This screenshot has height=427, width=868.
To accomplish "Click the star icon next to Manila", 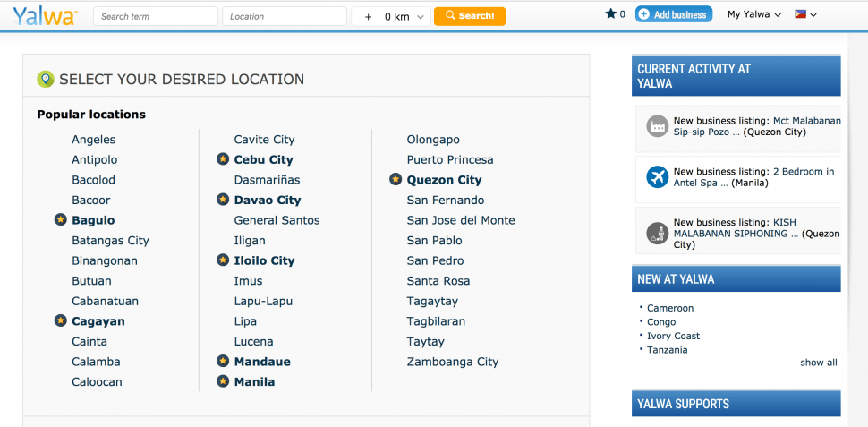I will (x=223, y=381).
